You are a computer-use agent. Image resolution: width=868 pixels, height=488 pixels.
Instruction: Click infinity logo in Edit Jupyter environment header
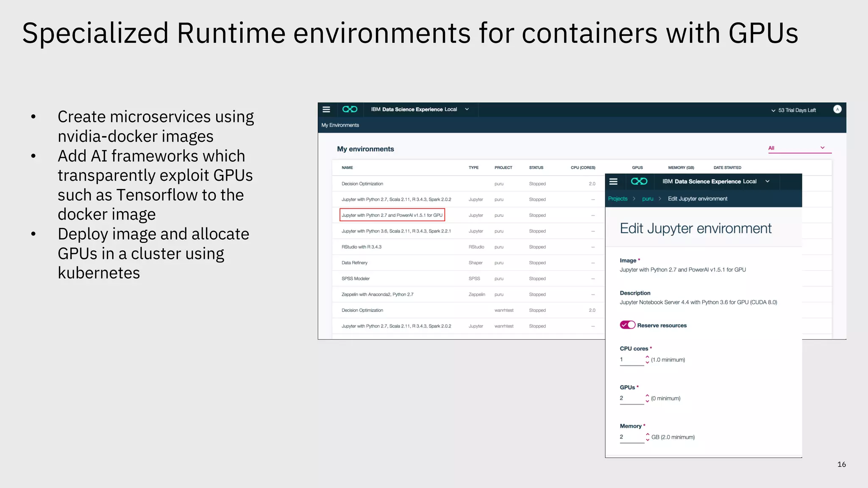(x=639, y=181)
